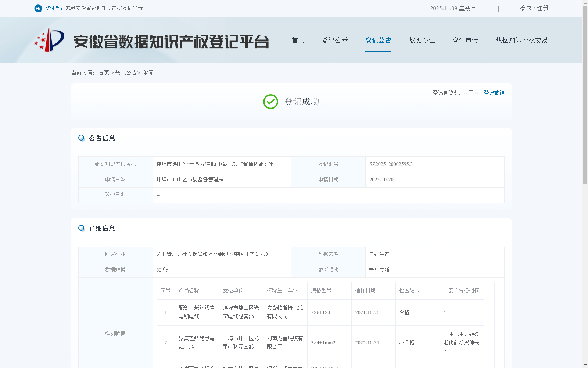The image size is (588, 368).
Task: Click the data scale value 52 条
Action: click(x=162, y=270)
